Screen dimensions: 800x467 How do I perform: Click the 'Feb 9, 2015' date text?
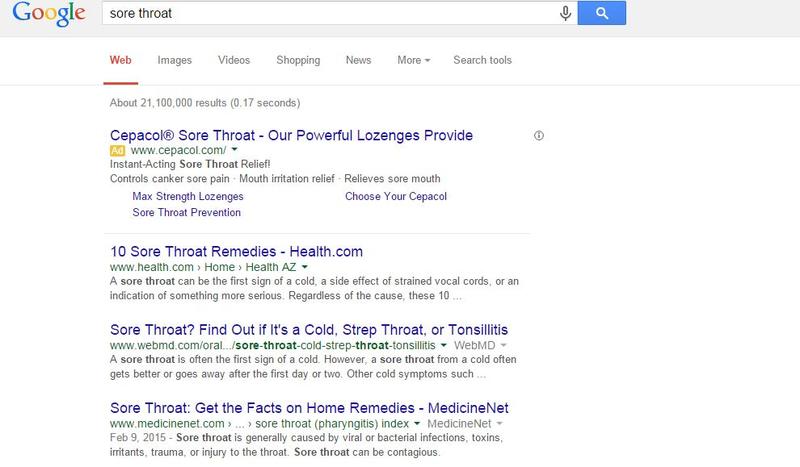point(138,438)
